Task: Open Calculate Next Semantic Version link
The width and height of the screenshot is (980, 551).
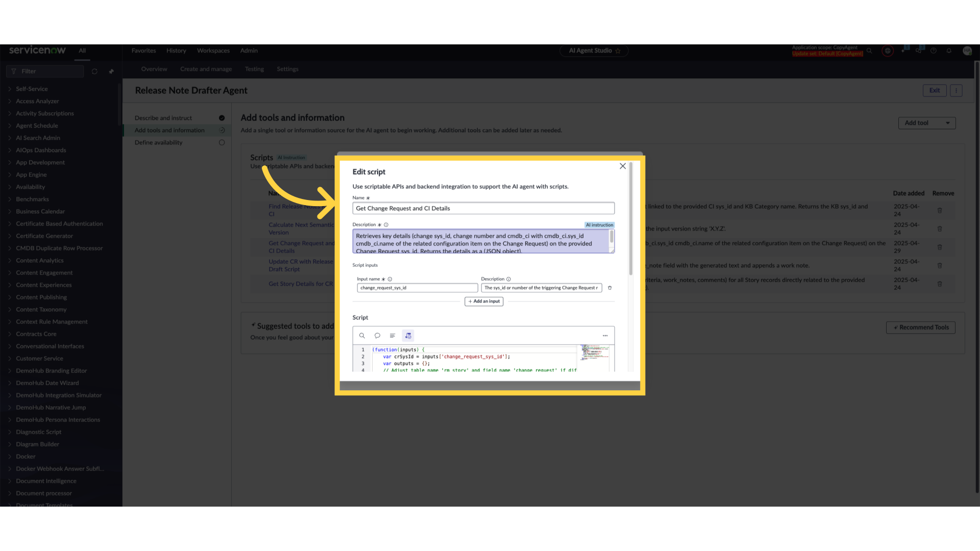Action: tap(301, 229)
